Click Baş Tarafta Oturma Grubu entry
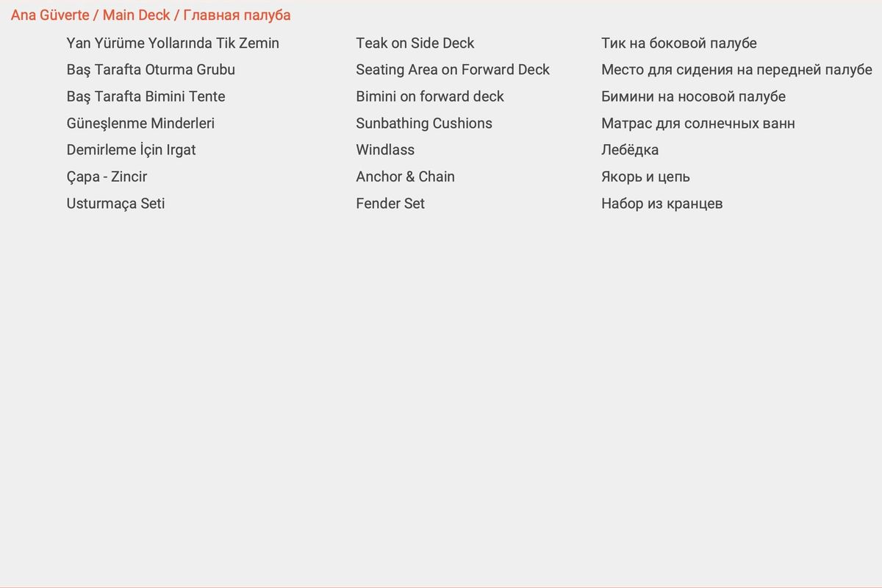Screen dimensions: 882x588 (151, 70)
